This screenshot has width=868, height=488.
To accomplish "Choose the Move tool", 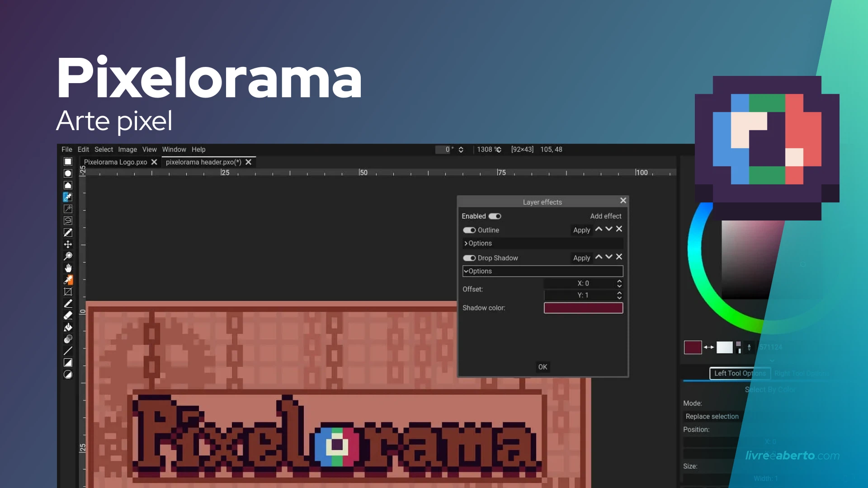I will pyautogui.click(x=68, y=244).
